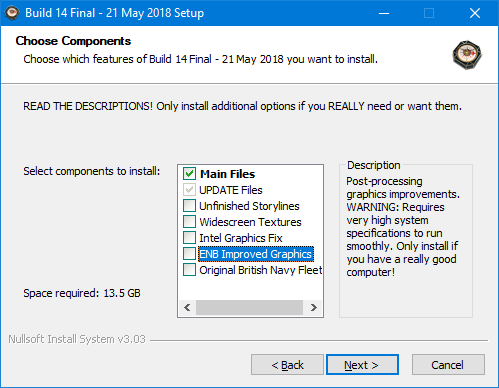499x388 pixels.
Task: Close the setup window
Action: (475, 13)
